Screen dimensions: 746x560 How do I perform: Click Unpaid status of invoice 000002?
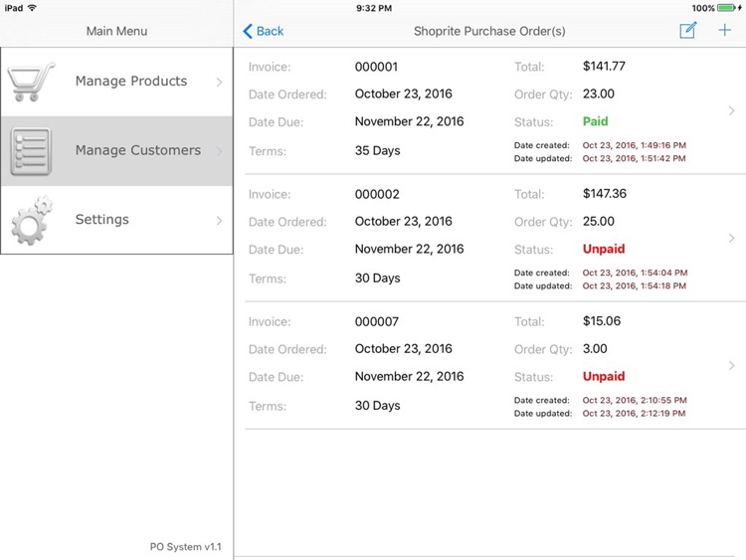pyautogui.click(x=604, y=249)
